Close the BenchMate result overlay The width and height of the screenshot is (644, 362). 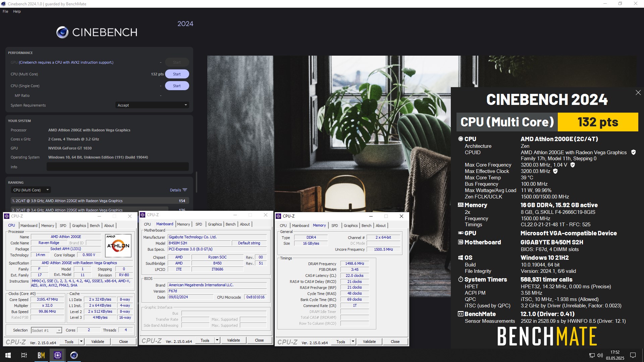[x=638, y=93]
